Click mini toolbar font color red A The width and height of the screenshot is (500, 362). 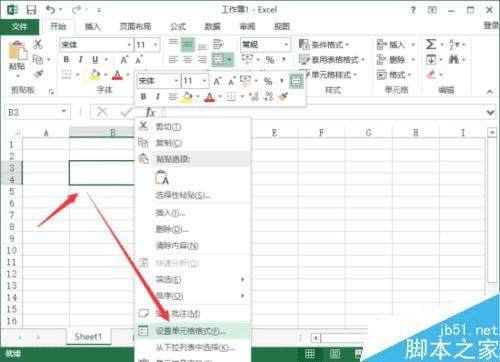tap(209, 97)
